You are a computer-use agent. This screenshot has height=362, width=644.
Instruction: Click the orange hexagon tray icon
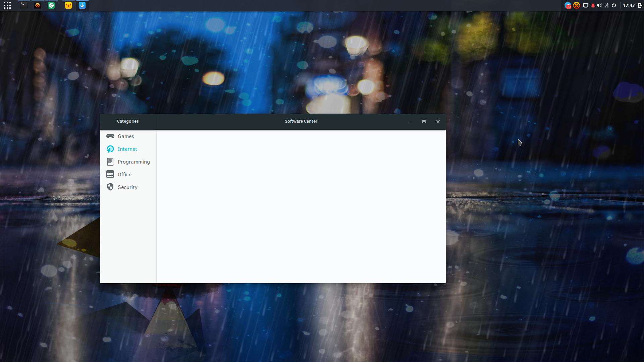pos(577,5)
